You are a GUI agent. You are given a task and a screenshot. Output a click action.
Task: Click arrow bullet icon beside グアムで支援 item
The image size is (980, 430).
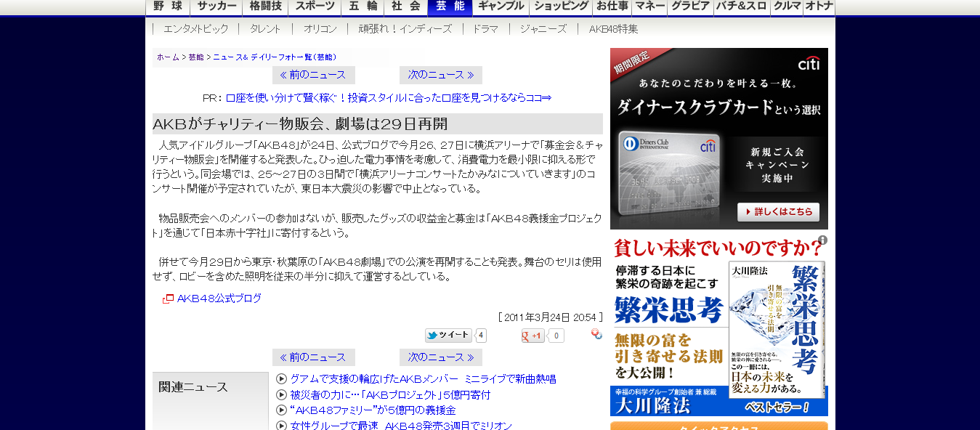[282, 379]
